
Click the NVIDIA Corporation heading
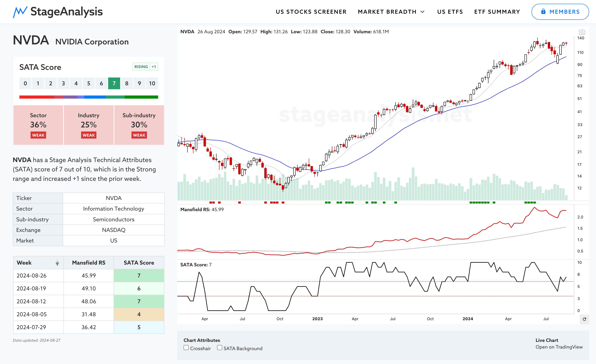point(92,42)
